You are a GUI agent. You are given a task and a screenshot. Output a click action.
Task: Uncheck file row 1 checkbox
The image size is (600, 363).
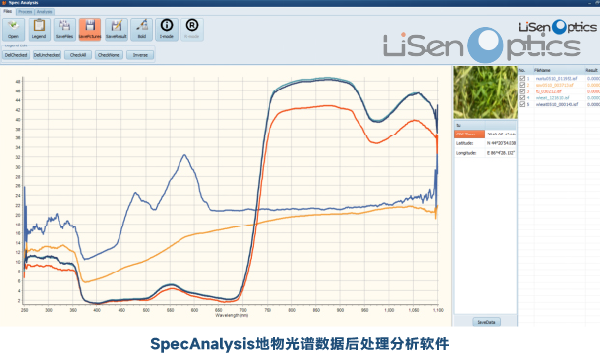coord(522,78)
